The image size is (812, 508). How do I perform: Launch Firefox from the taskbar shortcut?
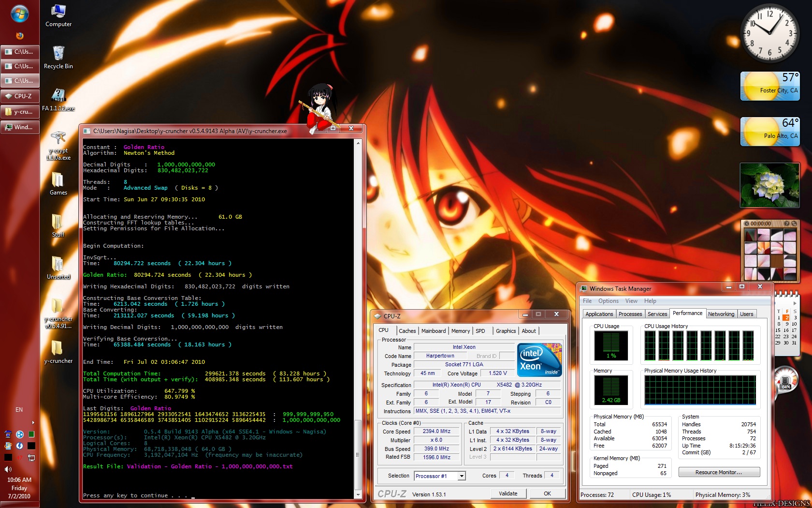point(19,36)
